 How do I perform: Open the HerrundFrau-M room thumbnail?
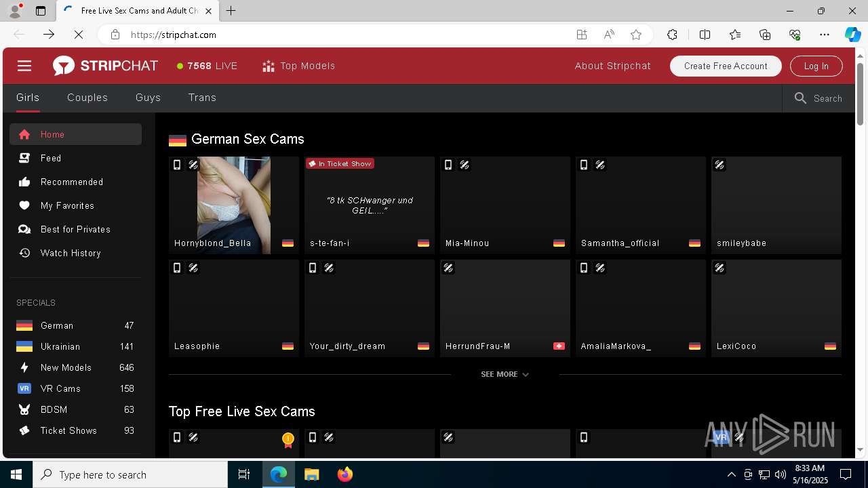505,308
